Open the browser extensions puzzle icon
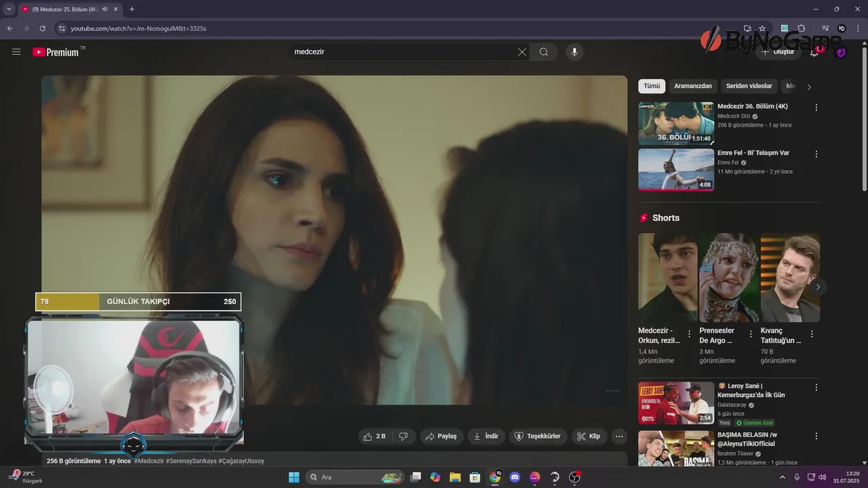Viewport: 868px width, 488px height. [802, 28]
